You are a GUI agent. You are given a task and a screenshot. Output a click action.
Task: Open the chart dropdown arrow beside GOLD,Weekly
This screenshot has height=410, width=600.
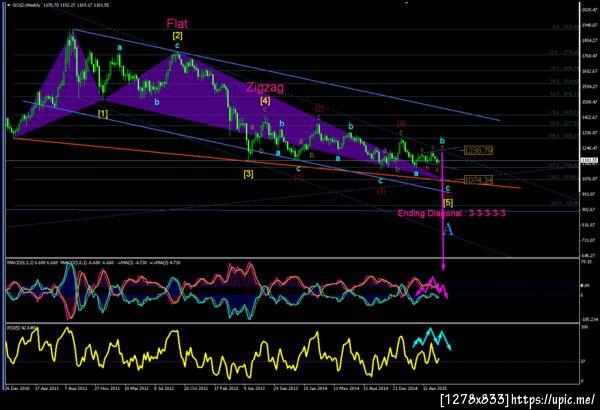click(x=9, y=5)
